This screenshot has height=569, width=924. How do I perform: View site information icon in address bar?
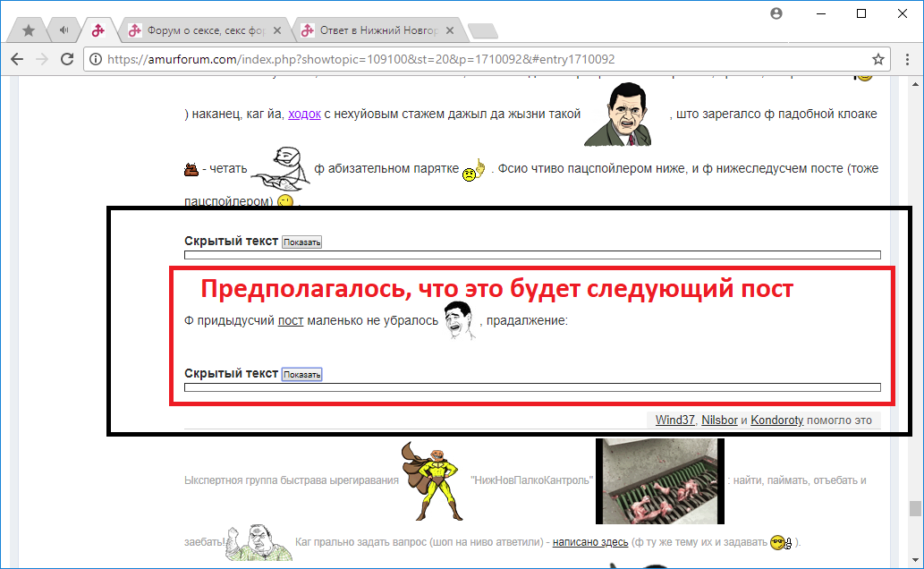97,59
